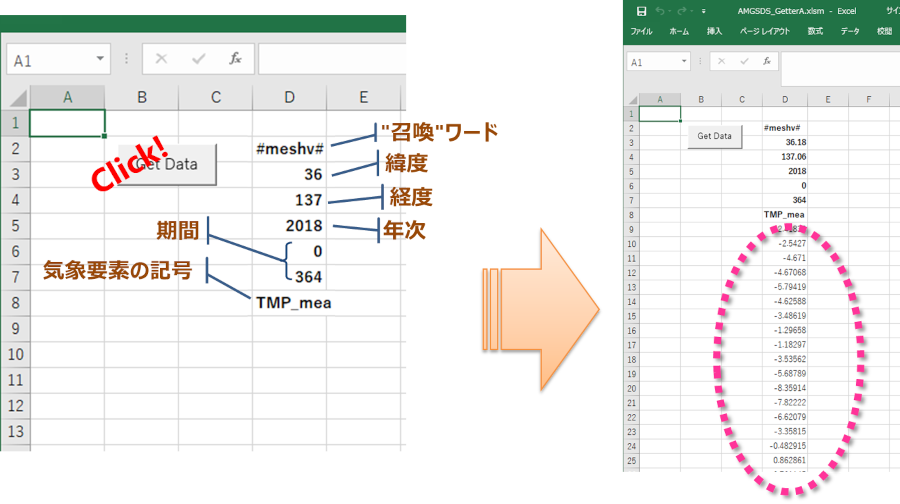Open the Customize Quick Access Toolbar dropdown
The height and width of the screenshot is (504, 900).
[x=705, y=11]
